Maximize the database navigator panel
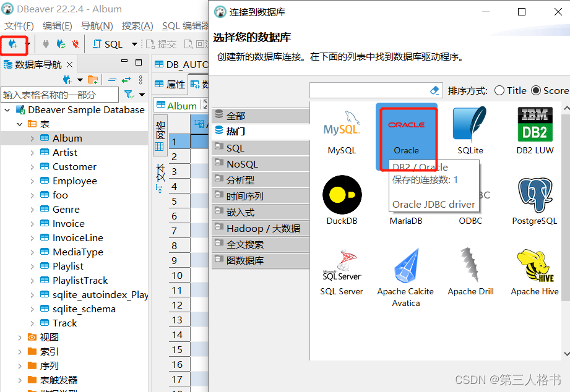Image resolution: width=570 pixels, height=392 pixels. coord(139,62)
